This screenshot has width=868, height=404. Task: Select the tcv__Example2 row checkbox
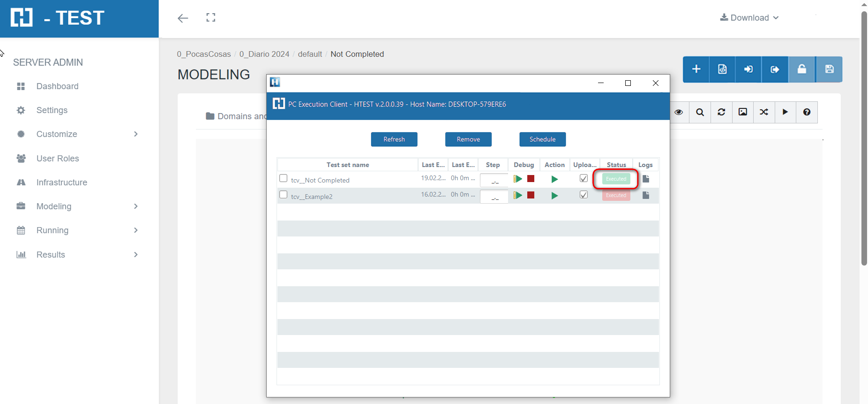283,195
